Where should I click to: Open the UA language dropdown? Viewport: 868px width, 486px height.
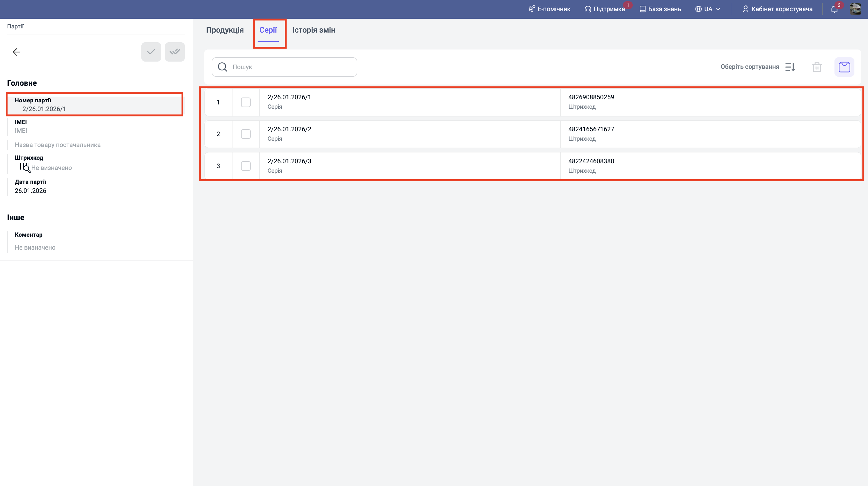click(708, 9)
